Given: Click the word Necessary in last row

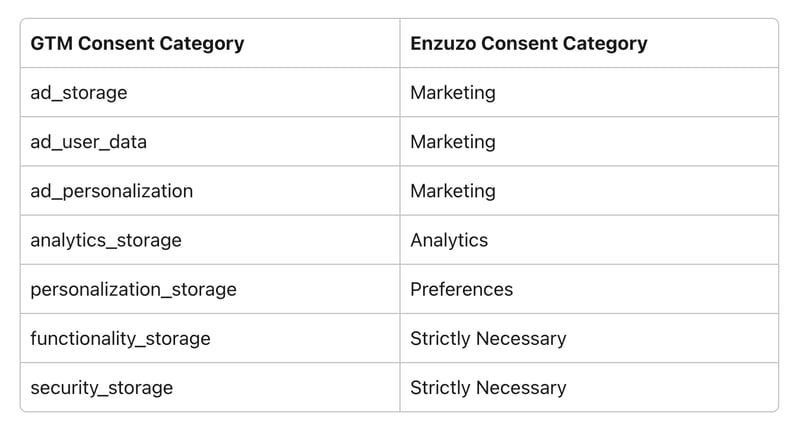Looking at the screenshot, I should click(520, 387).
